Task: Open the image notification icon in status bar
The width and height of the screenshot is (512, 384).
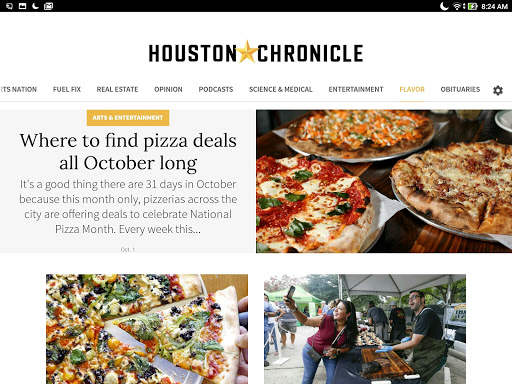Action: coord(22,6)
